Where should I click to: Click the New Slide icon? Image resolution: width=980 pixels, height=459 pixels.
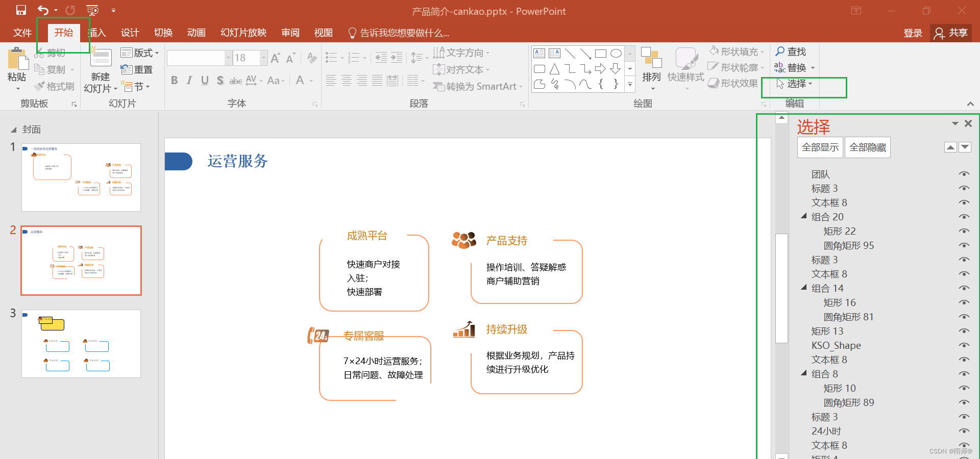click(x=101, y=58)
